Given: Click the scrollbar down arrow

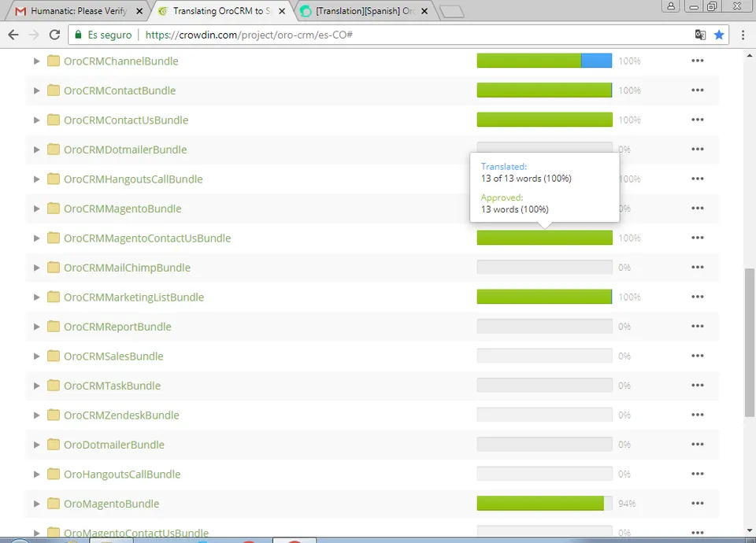Looking at the screenshot, I should (749, 530).
